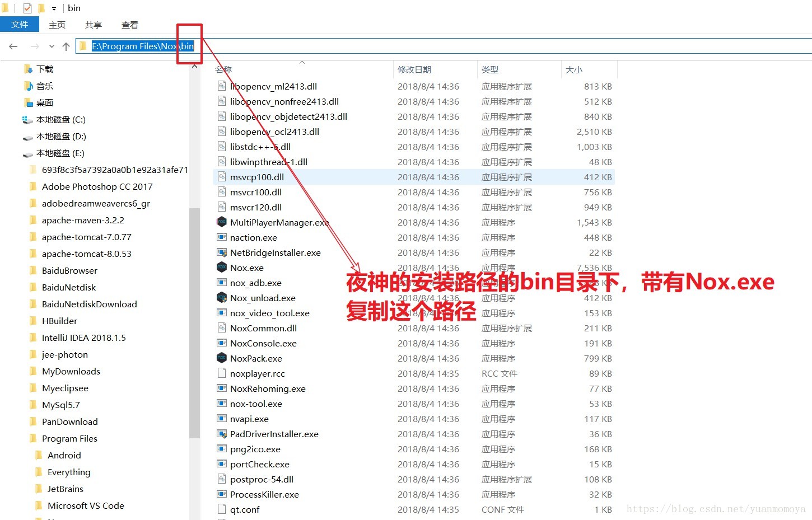Click the naction.exe icon
This screenshot has height=520, width=812.
(222, 237)
